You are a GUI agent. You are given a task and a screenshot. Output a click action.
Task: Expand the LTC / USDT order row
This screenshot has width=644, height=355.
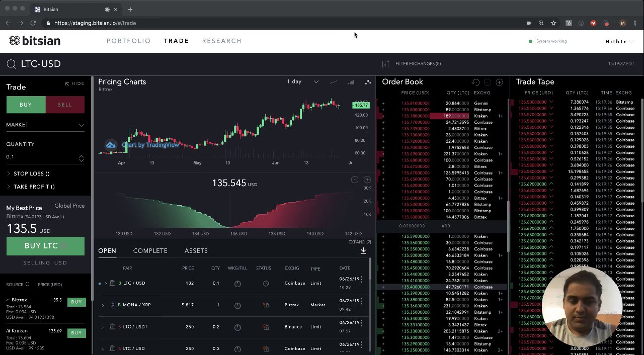[x=103, y=327]
